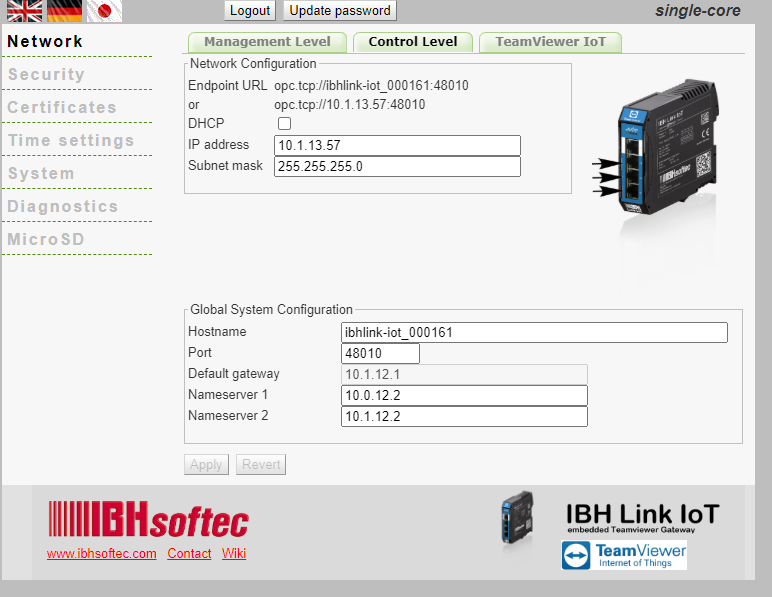Viewport: 772px width, 597px height.
Task: Click the Update password button
Action: click(340, 11)
